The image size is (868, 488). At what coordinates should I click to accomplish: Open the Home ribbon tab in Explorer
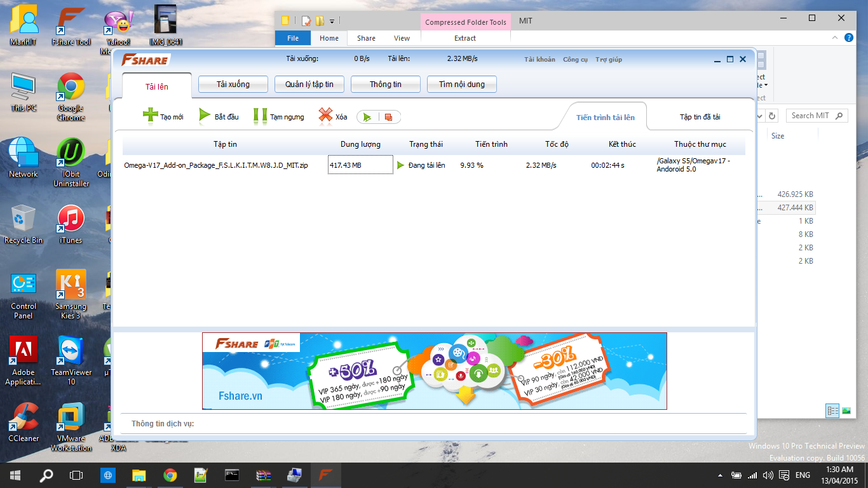click(x=329, y=38)
